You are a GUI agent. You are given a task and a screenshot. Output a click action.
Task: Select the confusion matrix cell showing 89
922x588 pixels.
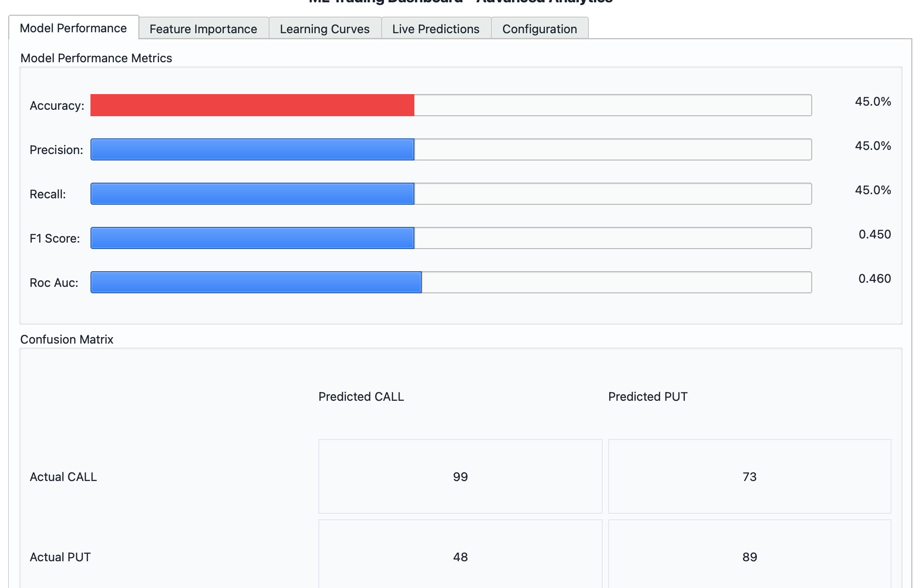click(x=750, y=557)
